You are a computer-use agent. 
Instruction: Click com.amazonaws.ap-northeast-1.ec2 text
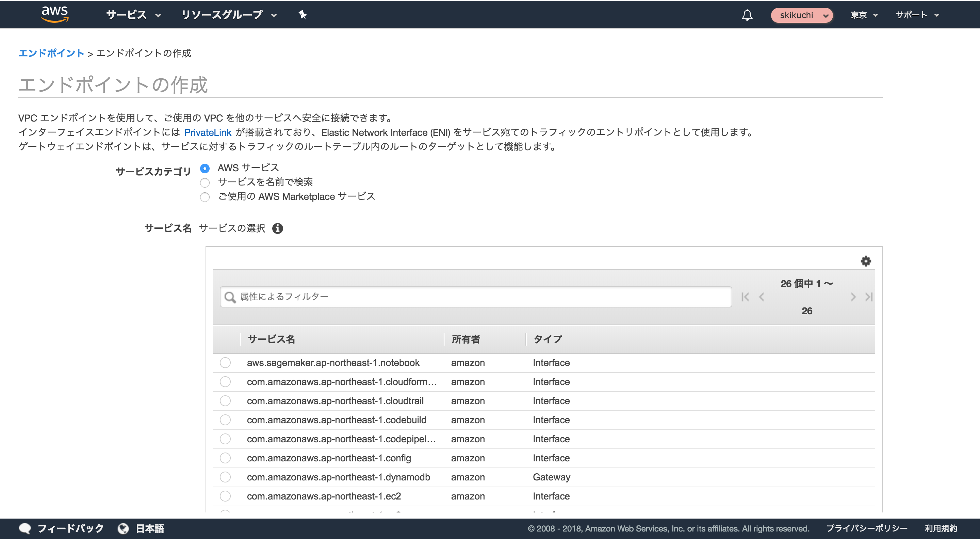point(324,496)
